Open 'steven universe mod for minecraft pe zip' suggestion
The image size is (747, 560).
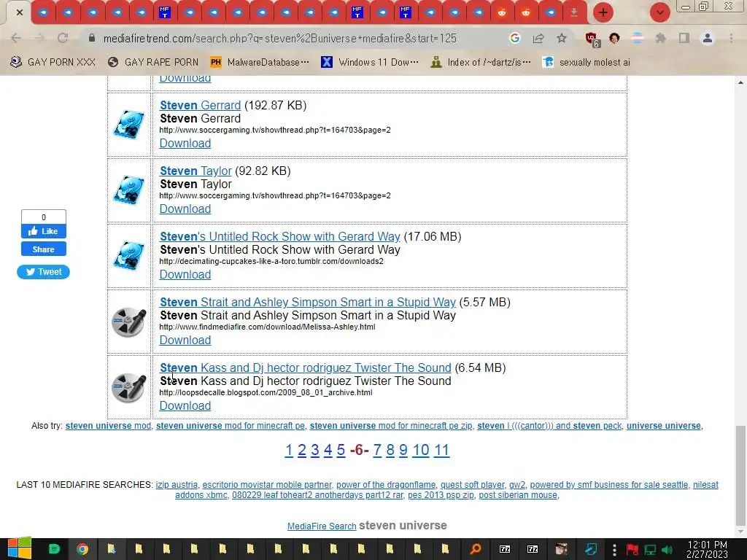pos(391,426)
